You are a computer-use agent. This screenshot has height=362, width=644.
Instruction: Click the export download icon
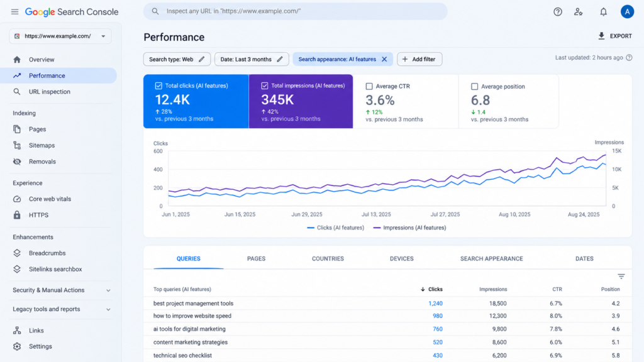tap(601, 36)
